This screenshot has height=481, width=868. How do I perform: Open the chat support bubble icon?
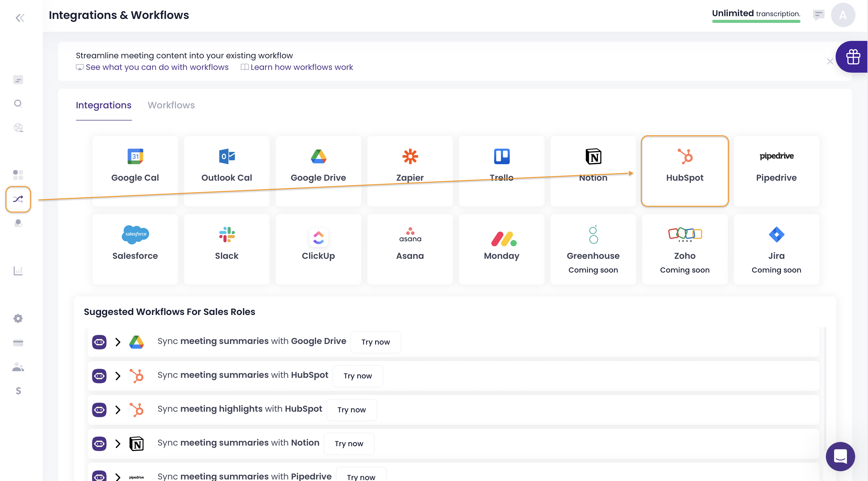pyautogui.click(x=840, y=456)
